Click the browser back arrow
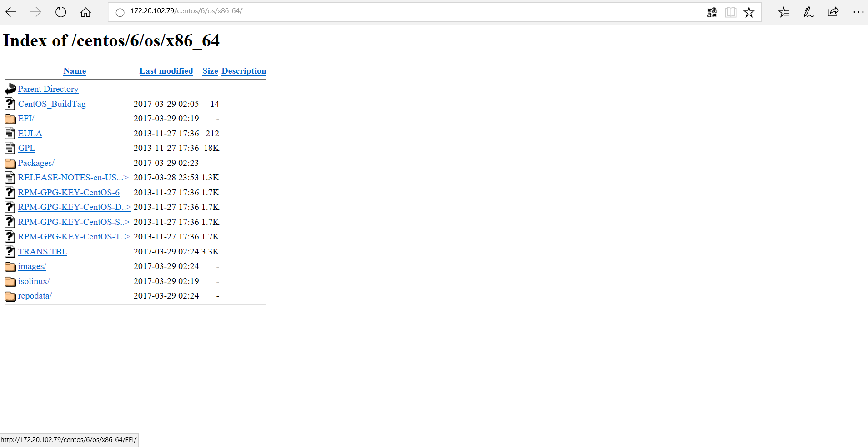The width and height of the screenshot is (868, 448). 11,12
